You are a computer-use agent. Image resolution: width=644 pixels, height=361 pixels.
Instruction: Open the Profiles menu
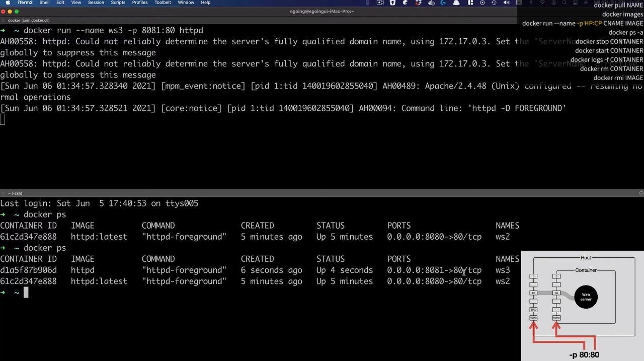140,3
